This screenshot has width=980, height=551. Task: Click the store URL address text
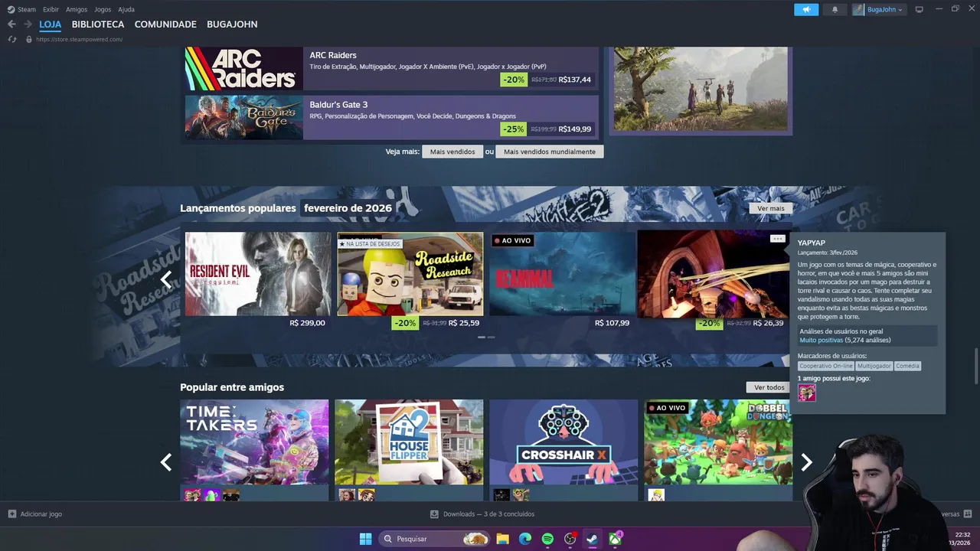[79, 39]
